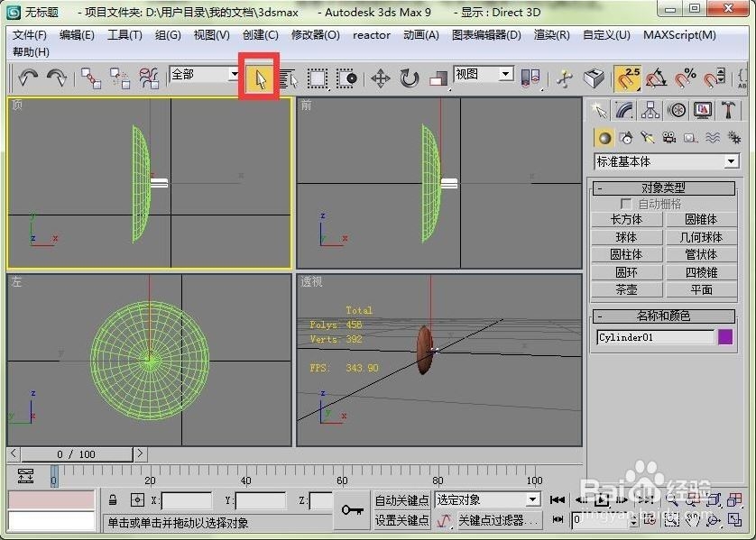Viewport: 756px width, 540px height.
Task: Click the Bind to Space Warp tool
Action: (x=149, y=78)
